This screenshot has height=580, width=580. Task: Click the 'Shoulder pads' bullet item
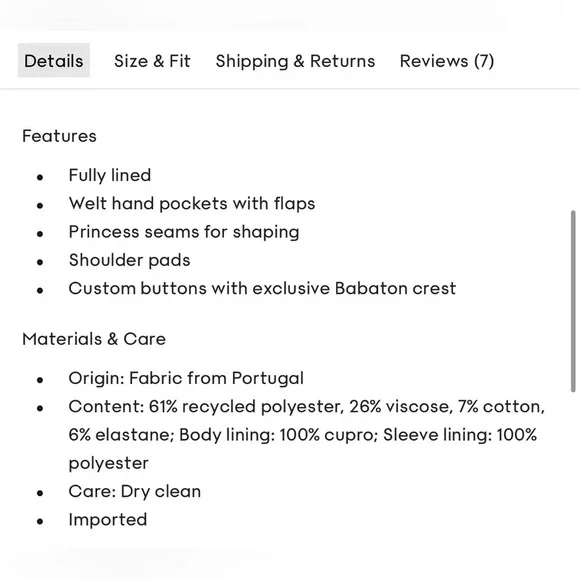(x=129, y=260)
